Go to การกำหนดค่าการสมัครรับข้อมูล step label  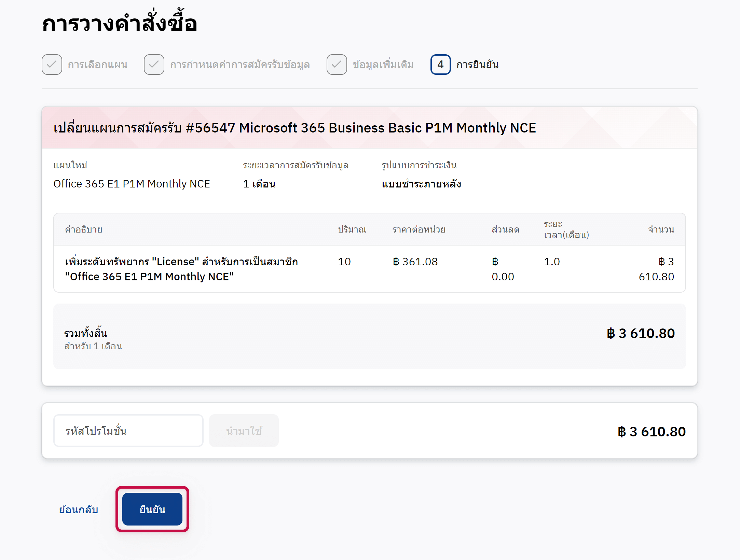240,65
